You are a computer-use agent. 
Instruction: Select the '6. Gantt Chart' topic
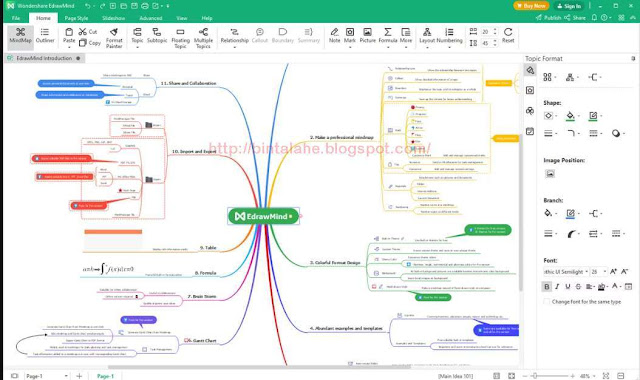200,340
